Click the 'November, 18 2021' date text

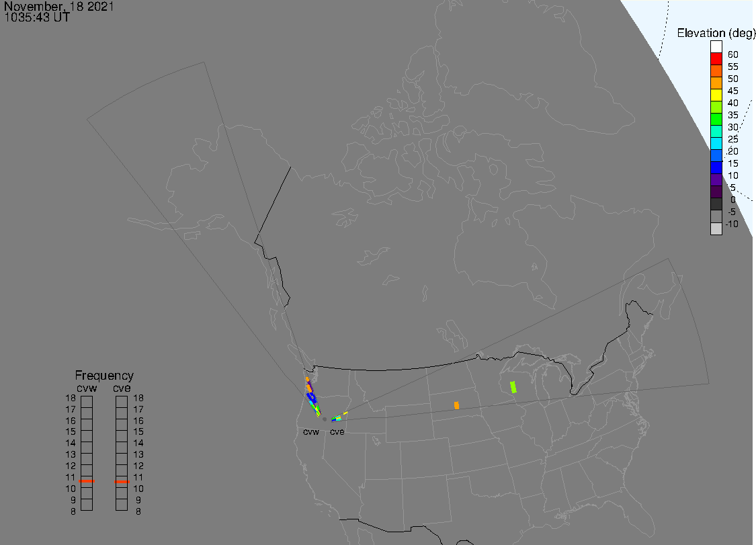[59, 6]
